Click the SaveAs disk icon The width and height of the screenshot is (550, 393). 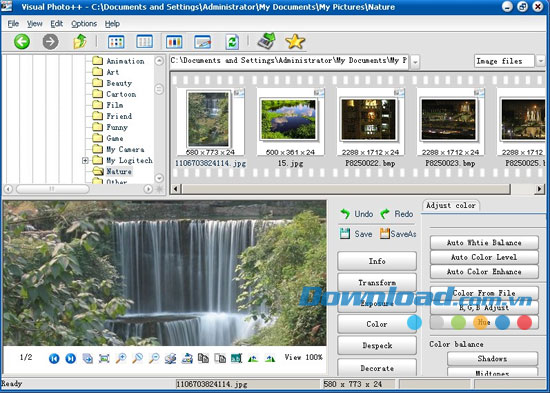point(385,234)
